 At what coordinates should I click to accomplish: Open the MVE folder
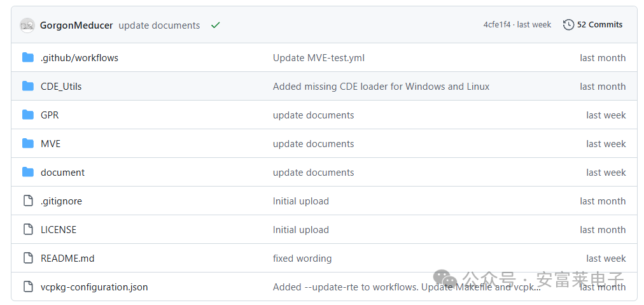click(x=50, y=144)
